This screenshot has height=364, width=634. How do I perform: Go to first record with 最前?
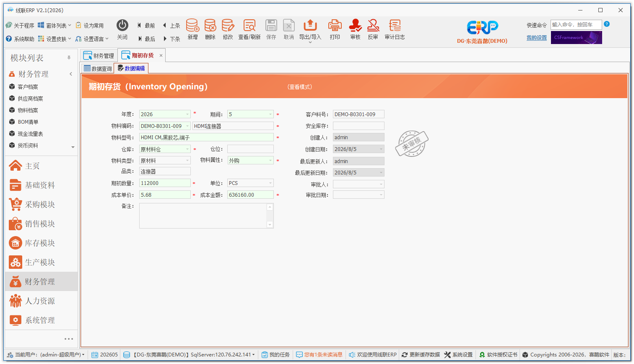146,26
